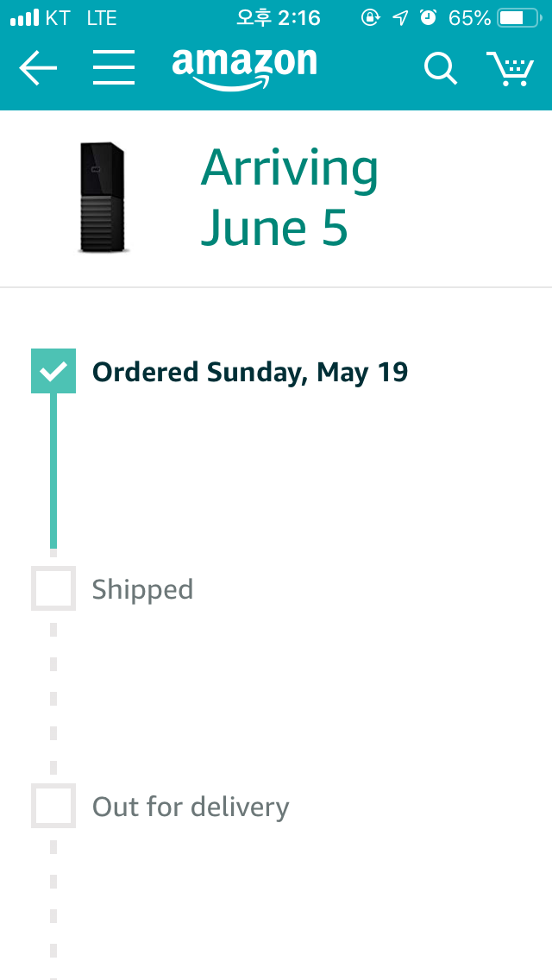Tap the Shipped status label

[142, 590]
